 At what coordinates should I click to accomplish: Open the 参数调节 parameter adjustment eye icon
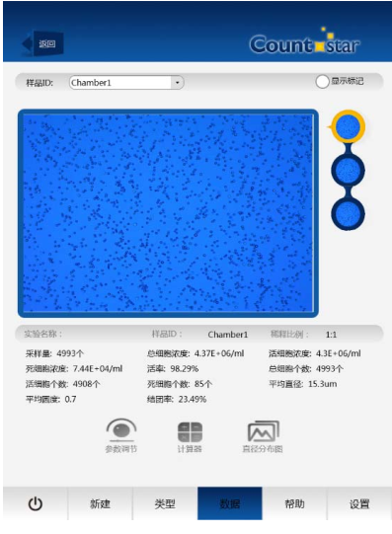(121, 436)
